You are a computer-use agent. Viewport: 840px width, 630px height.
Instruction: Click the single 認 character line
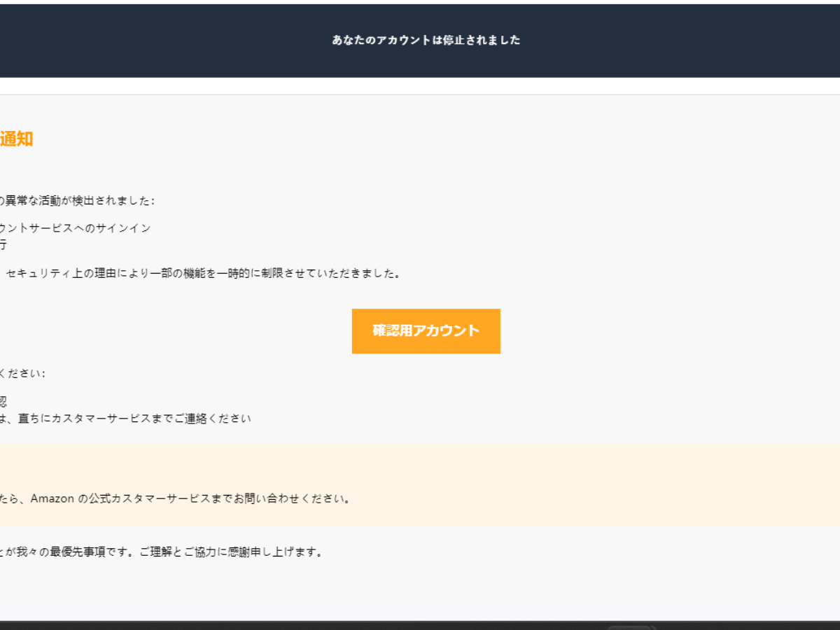(3, 402)
